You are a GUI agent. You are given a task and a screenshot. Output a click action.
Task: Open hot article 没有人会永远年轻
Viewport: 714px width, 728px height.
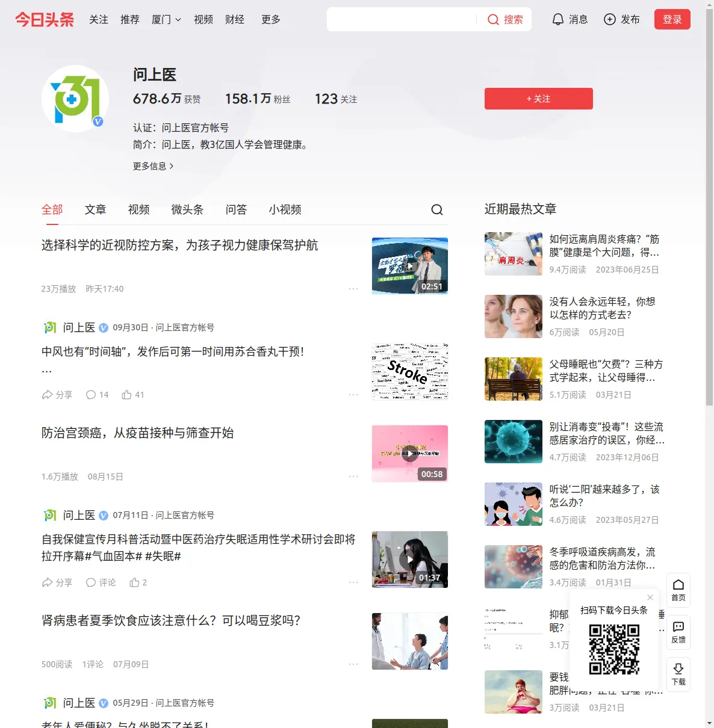tap(603, 308)
